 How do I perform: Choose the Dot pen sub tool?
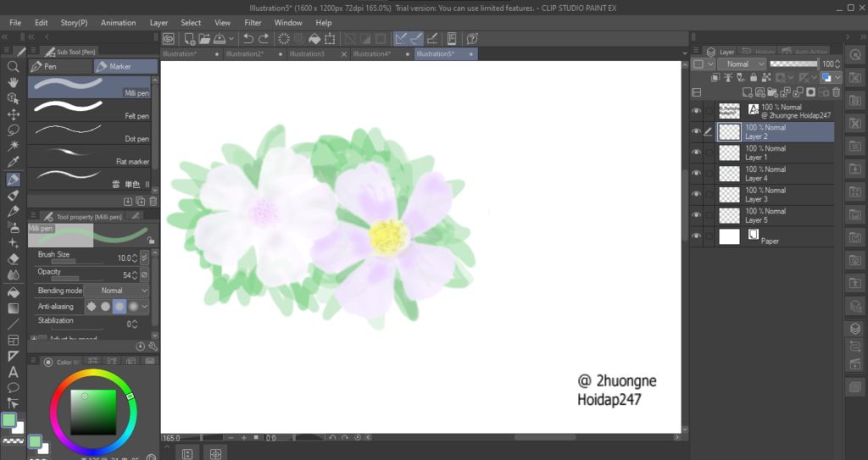(x=90, y=133)
